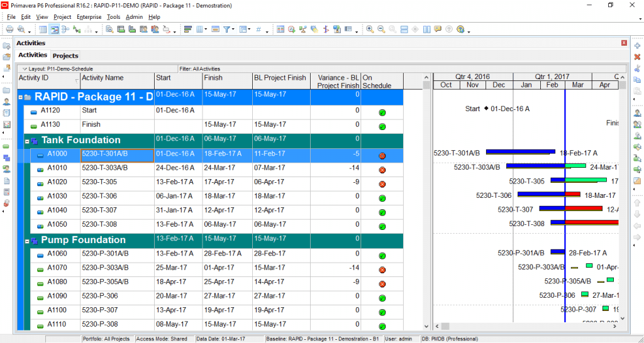The height and width of the screenshot is (343, 644).
Task: Click the BL Project Finish column header
Action: pyautogui.click(x=281, y=81)
